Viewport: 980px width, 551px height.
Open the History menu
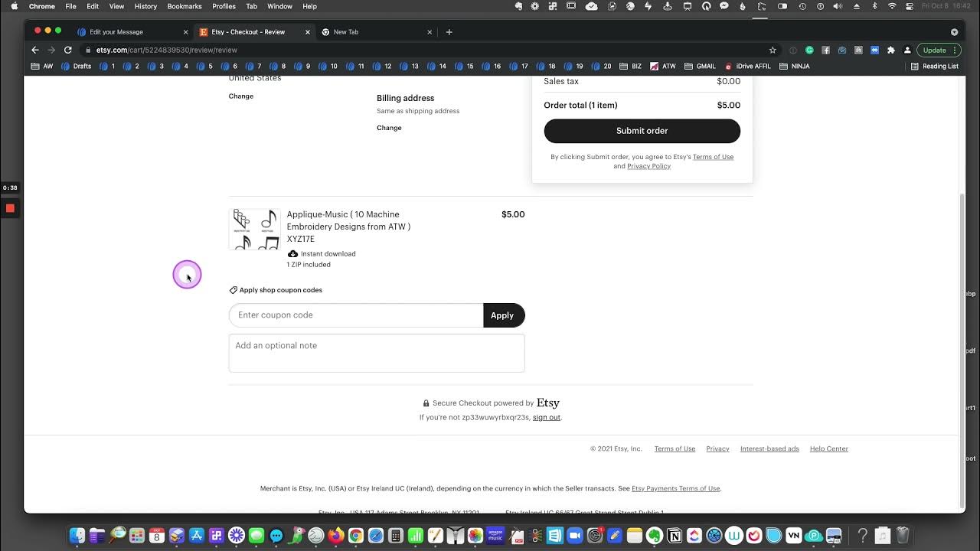pyautogui.click(x=145, y=6)
